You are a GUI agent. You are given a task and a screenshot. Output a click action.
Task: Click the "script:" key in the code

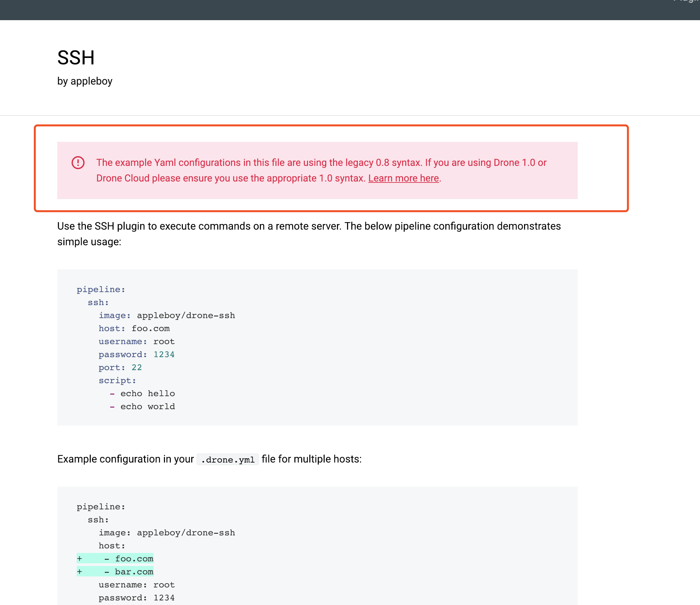click(117, 381)
